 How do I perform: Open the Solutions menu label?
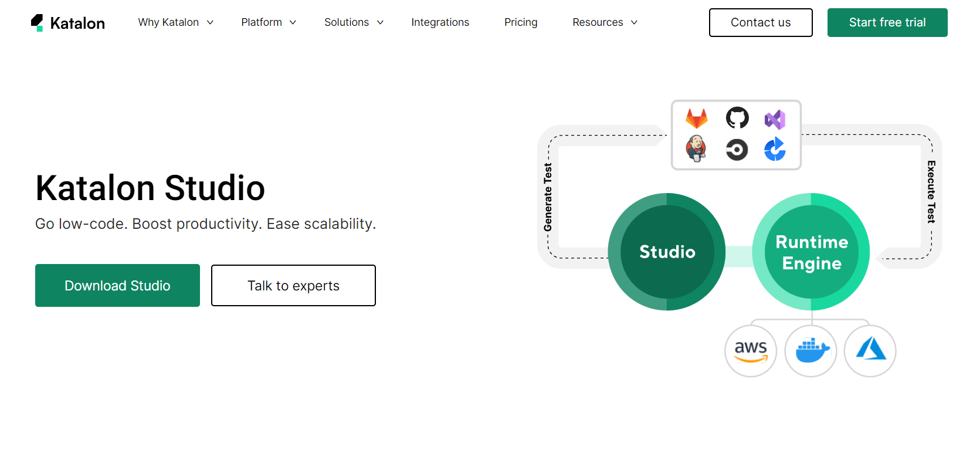(x=347, y=22)
